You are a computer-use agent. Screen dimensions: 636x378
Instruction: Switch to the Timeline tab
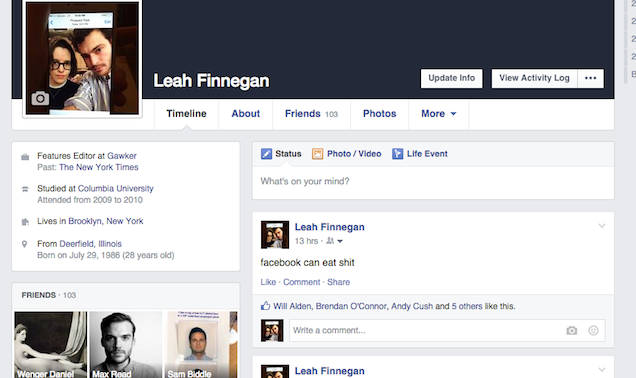(x=186, y=114)
